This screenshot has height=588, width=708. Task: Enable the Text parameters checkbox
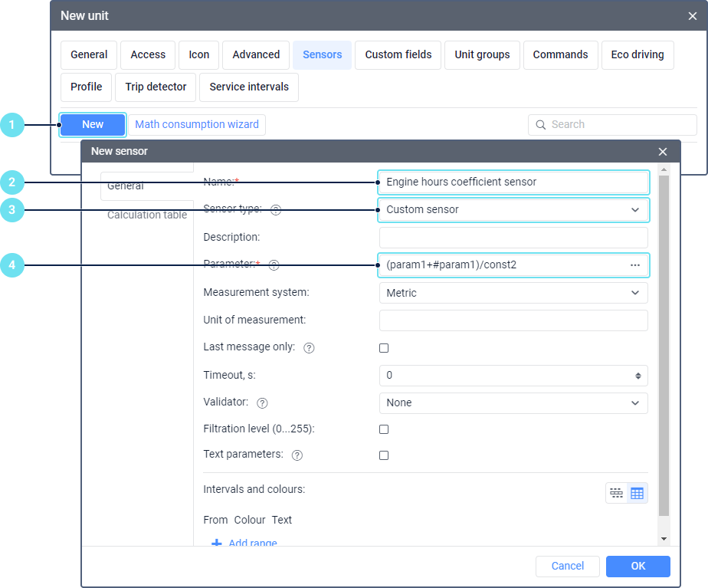click(384, 455)
